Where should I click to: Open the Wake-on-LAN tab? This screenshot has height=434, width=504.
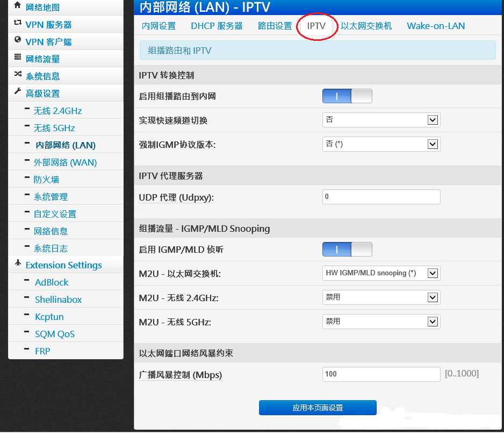[x=436, y=26]
